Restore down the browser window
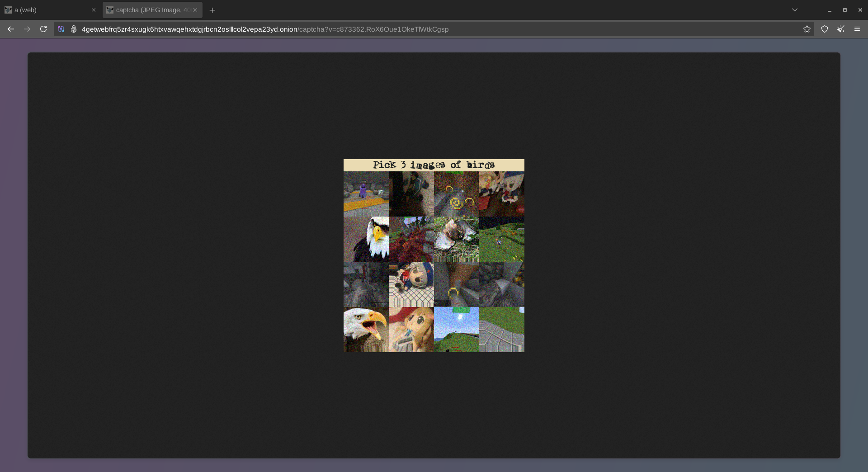This screenshot has height=472, width=868. pos(844,10)
